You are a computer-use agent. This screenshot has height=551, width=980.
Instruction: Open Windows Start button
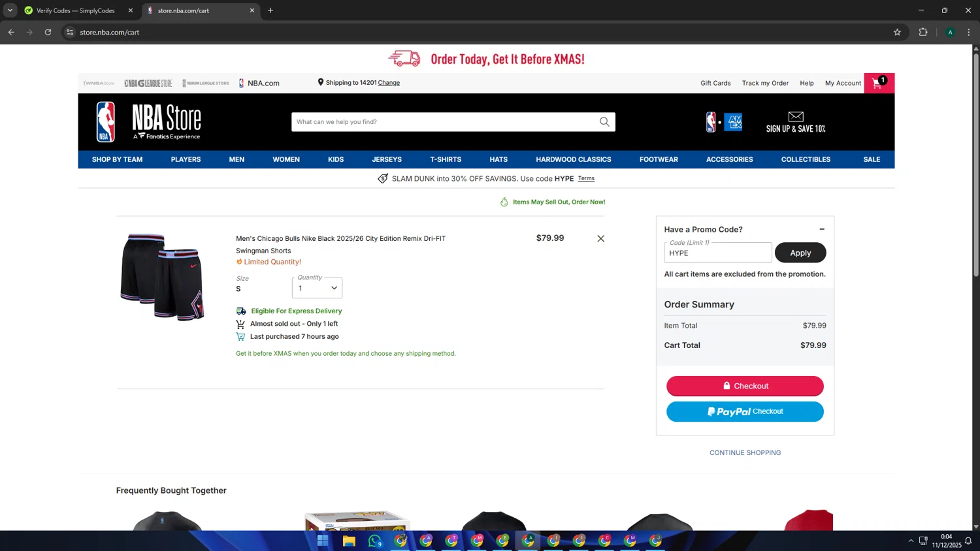pos(323,541)
